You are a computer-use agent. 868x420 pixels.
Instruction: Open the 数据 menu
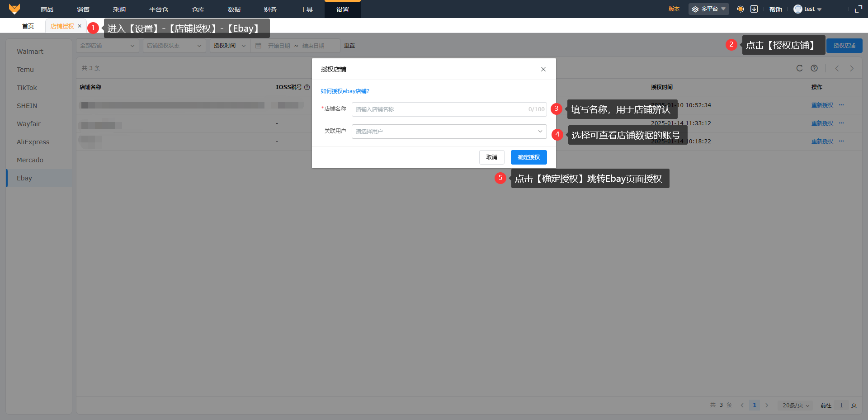click(x=234, y=9)
